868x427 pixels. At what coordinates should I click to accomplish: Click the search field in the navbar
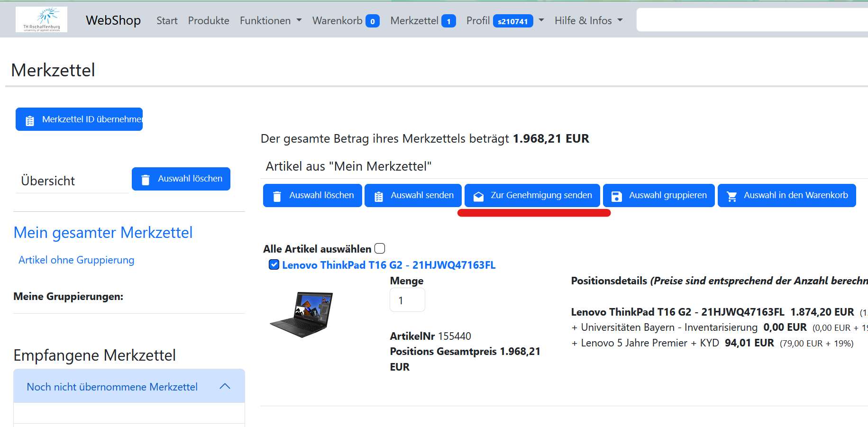pyautogui.click(x=752, y=20)
